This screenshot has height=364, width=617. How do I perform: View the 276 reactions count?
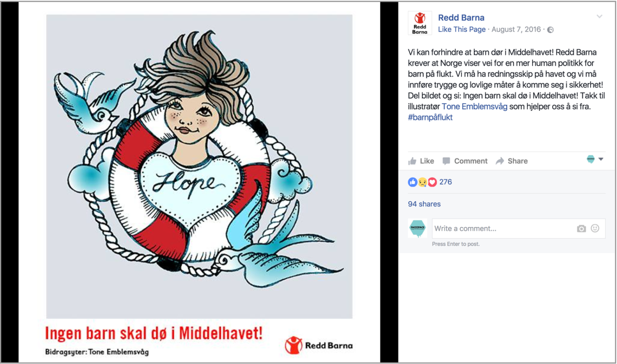point(446,182)
